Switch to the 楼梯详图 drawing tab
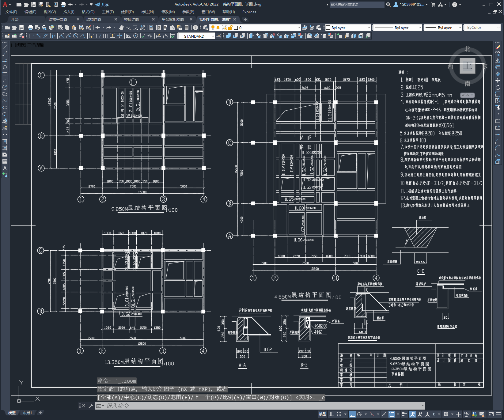The width and height of the screenshot is (504, 420). tap(131, 19)
